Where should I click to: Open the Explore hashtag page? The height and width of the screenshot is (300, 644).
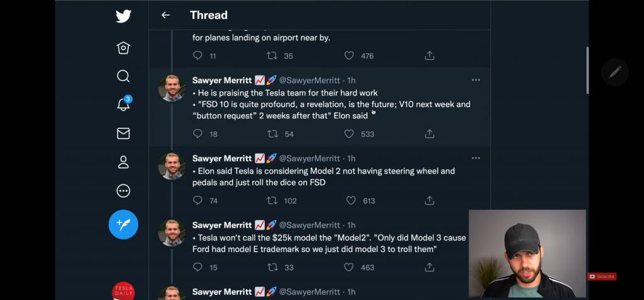click(x=123, y=48)
